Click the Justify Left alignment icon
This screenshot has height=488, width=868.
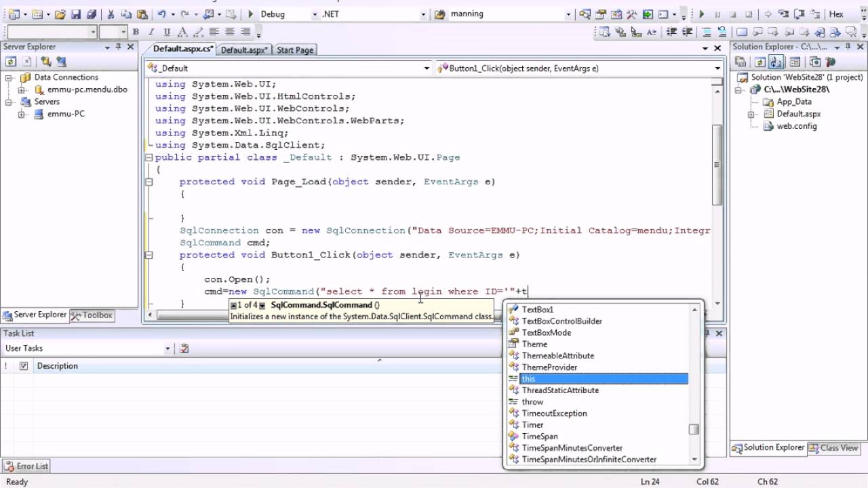point(214,32)
